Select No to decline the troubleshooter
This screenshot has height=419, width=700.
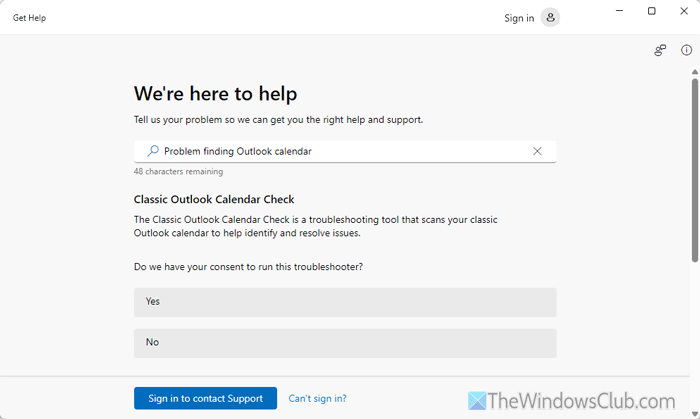pyautogui.click(x=345, y=342)
